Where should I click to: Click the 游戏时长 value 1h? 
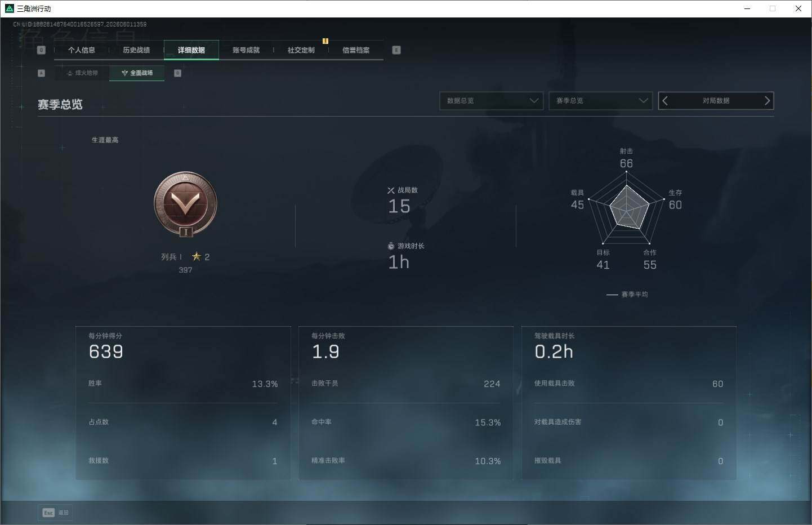[399, 262]
